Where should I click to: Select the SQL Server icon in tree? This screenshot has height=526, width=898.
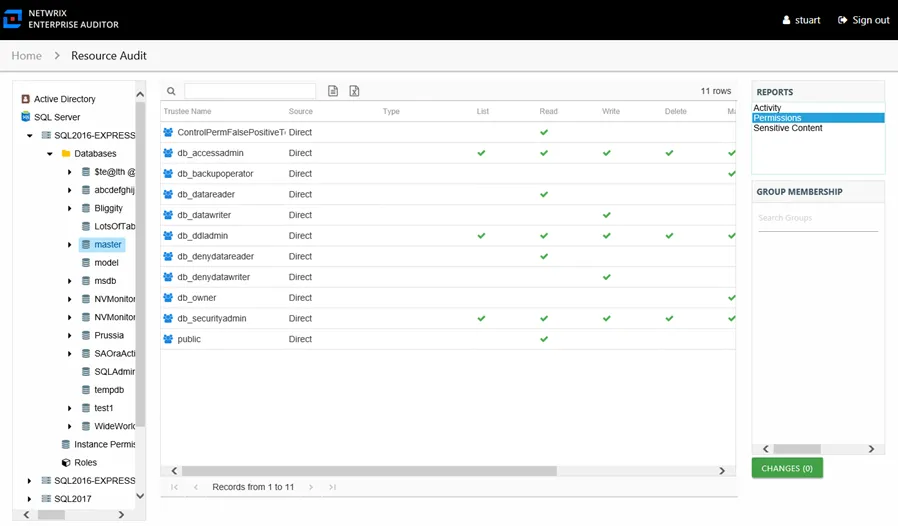pos(25,117)
